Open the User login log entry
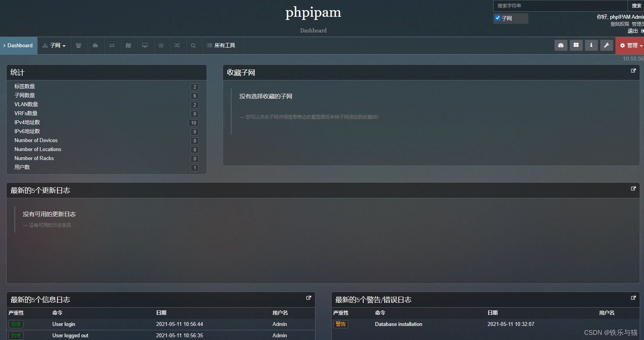644x340 pixels. point(64,324)
